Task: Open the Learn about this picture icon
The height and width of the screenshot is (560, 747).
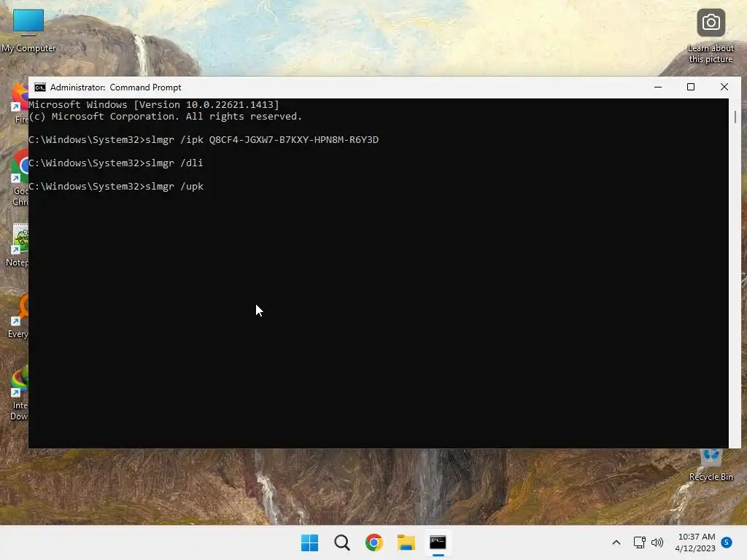Action: coord(711,36)
